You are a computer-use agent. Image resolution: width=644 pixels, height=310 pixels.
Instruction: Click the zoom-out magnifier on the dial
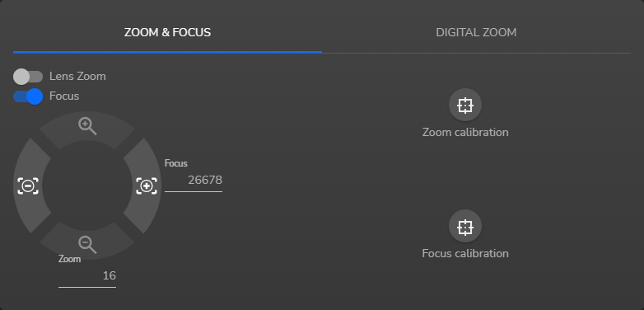[x=87, y=245]
